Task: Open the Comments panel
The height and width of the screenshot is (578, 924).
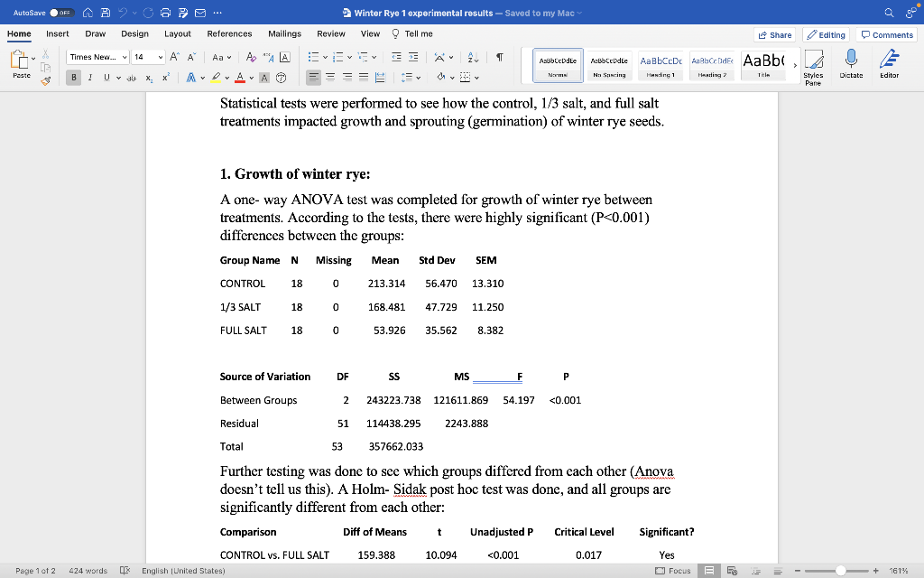Action: tap(887, 33)
